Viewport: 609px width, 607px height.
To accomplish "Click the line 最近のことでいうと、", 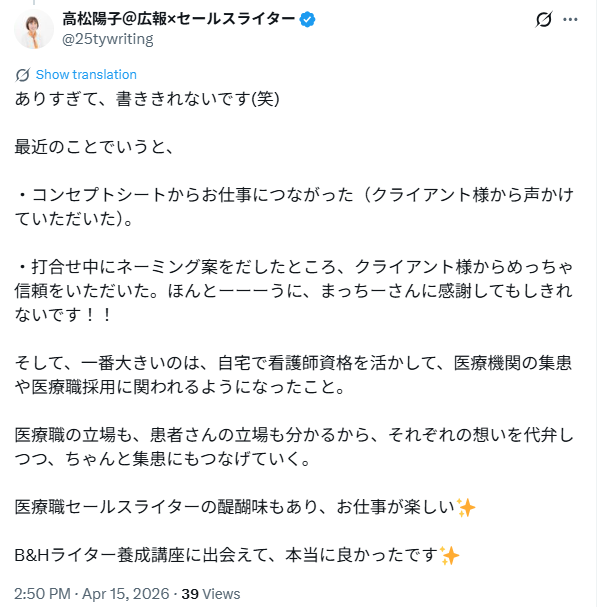I will (x=94, y=147).
